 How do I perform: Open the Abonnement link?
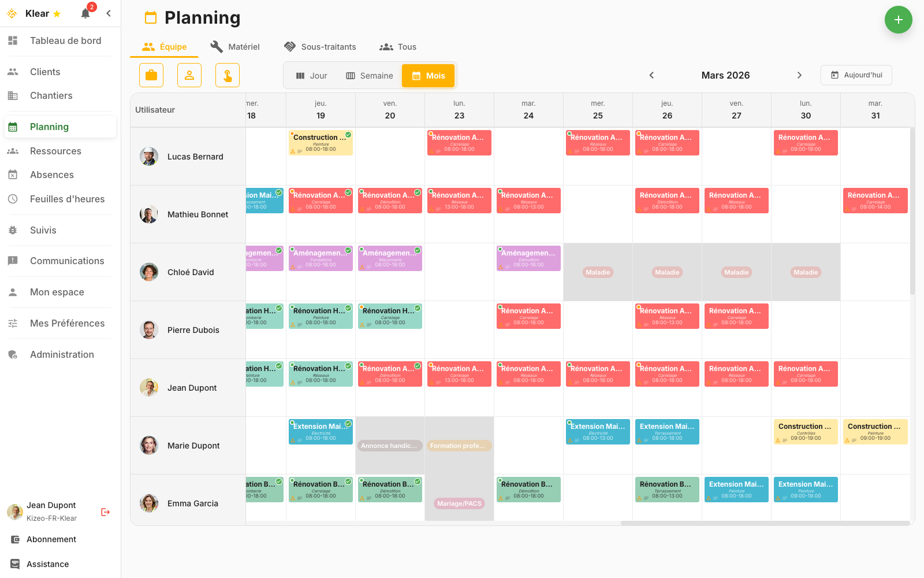pyautogui.click(x=51, y=539)
